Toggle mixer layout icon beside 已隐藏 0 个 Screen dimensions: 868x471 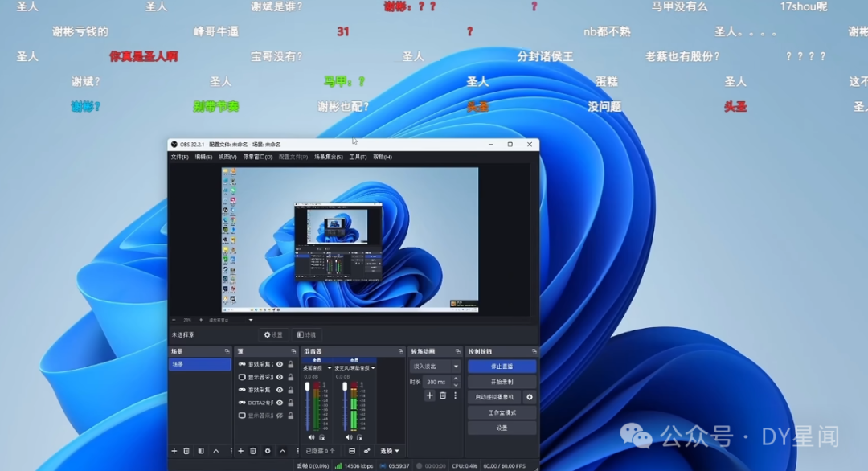tap(352, 451)
